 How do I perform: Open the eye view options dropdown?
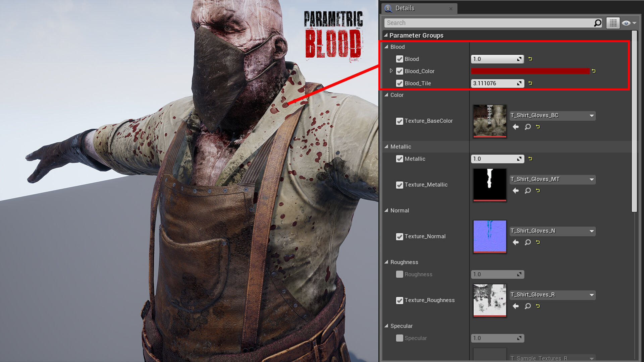629,23
